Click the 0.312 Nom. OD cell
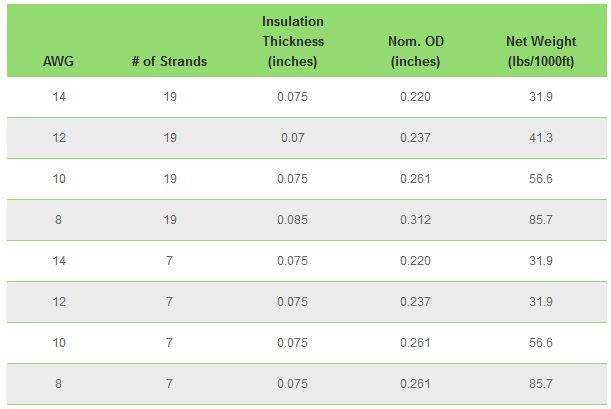 (415, 220)
